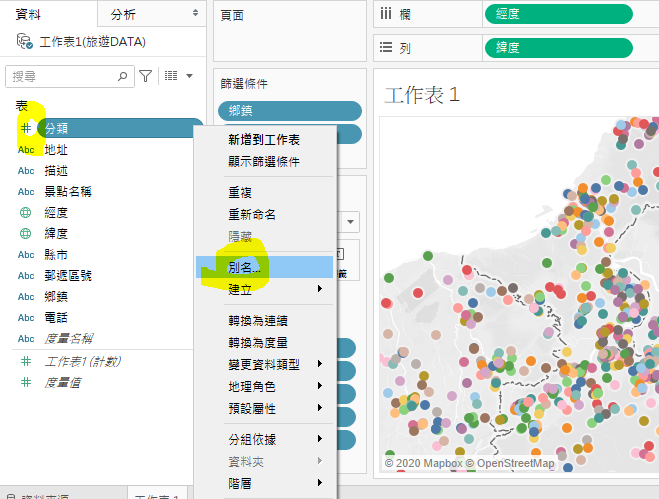This screenshot has width=659, height=499.
Task: Open the filter fields funnel icon
Action: click(x=145, y=76)
